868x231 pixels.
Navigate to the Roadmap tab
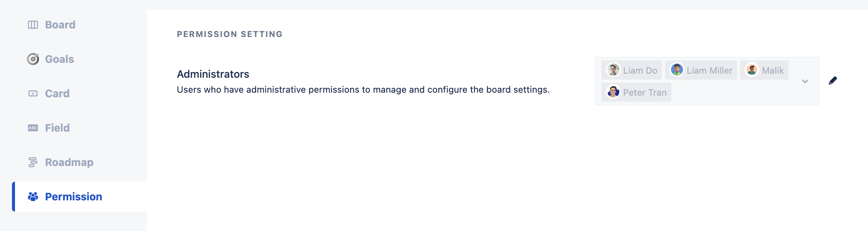click(x=69, y=162)
